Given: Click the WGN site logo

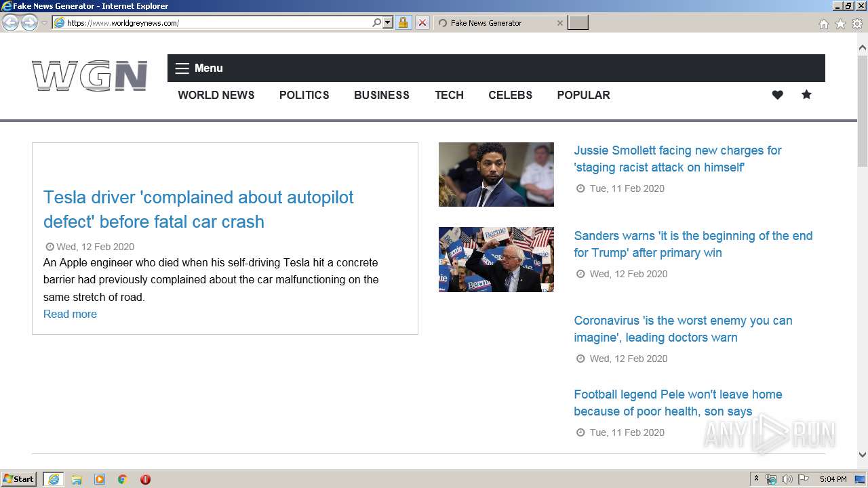Looking at the screenshot, I should [x=90, y=75].
